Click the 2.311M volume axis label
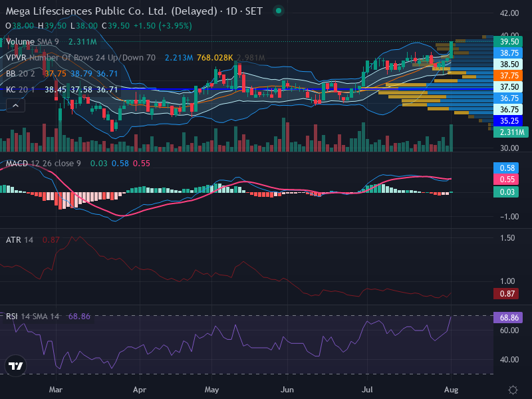Viewport: 532px width, 399px height. (x=511, y=132)
